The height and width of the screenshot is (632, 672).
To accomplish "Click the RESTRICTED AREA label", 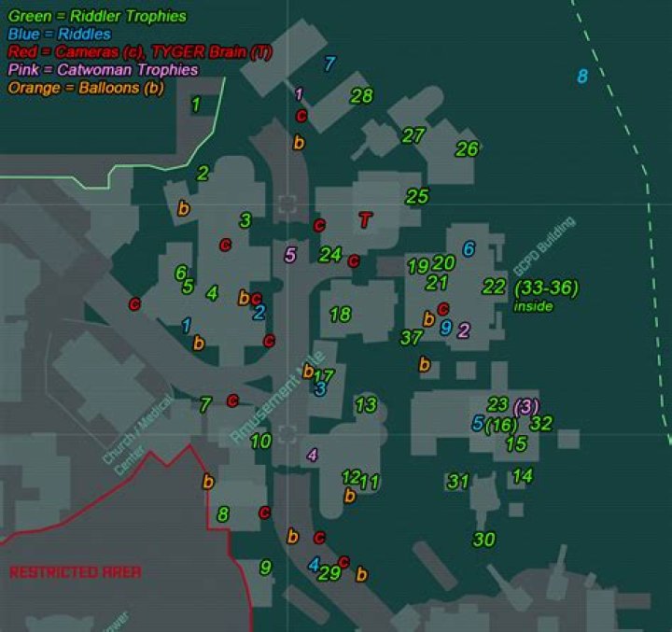I will tap(76, 572).
